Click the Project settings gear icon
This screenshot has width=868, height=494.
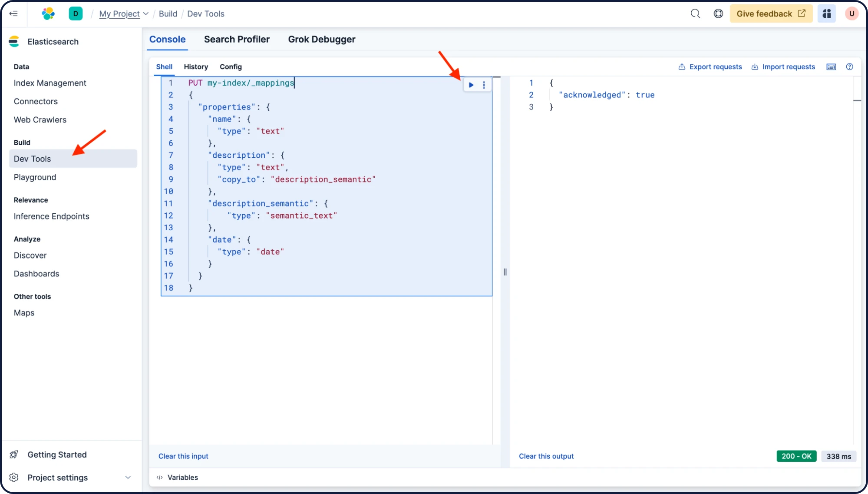click(14, 477)
